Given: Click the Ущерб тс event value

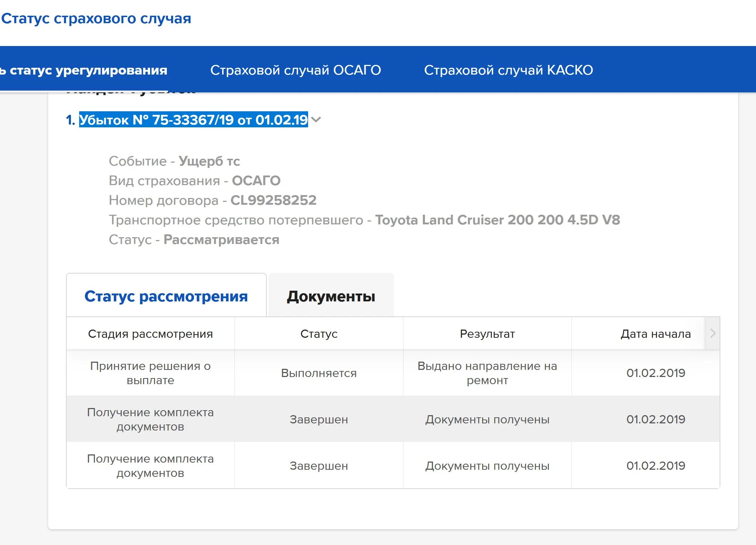Looking at the screenshot, I should click(x=209, y=161).
